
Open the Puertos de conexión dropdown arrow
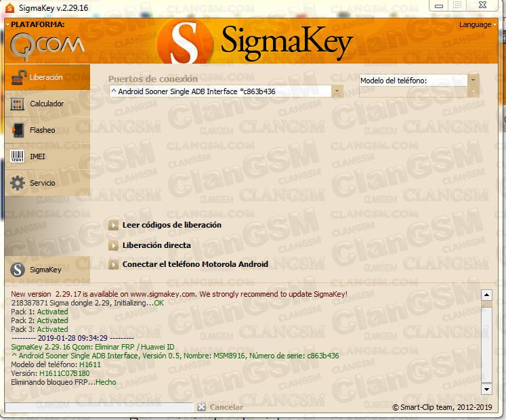coord(337,91)
